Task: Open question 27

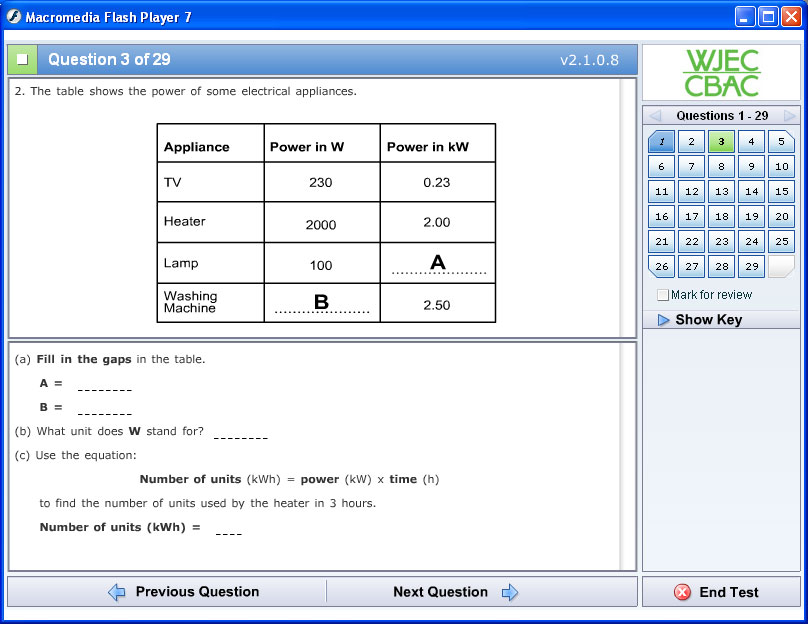Action: pyautogui.click(x=692, y=266)
